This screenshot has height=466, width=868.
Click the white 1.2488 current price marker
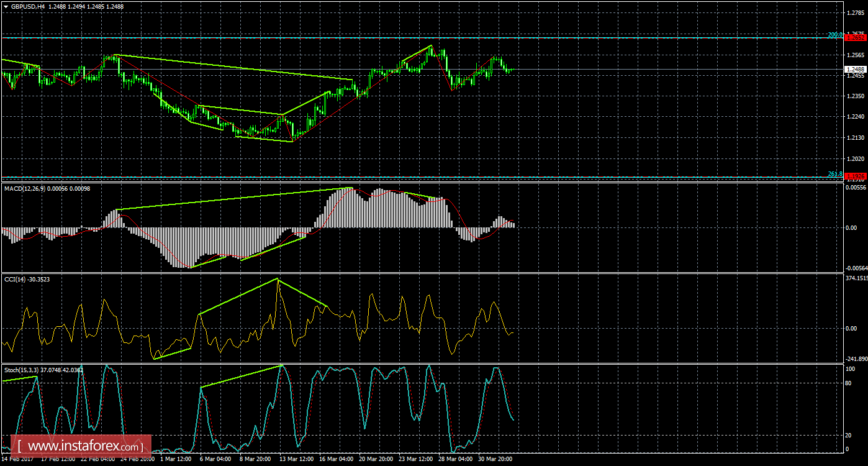click(x=856, y=69)
